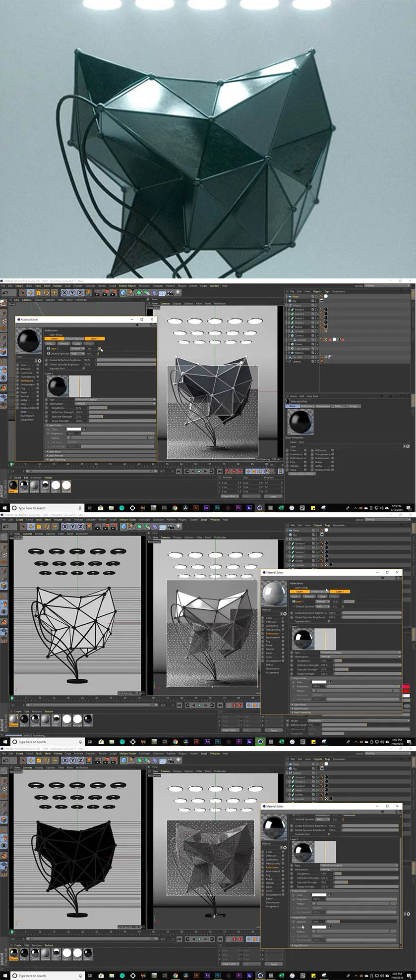Click the Undo arrow in the top Cinema 4D toolbar
This screenshot has height=980, width=416.
(x=5, y=293)
